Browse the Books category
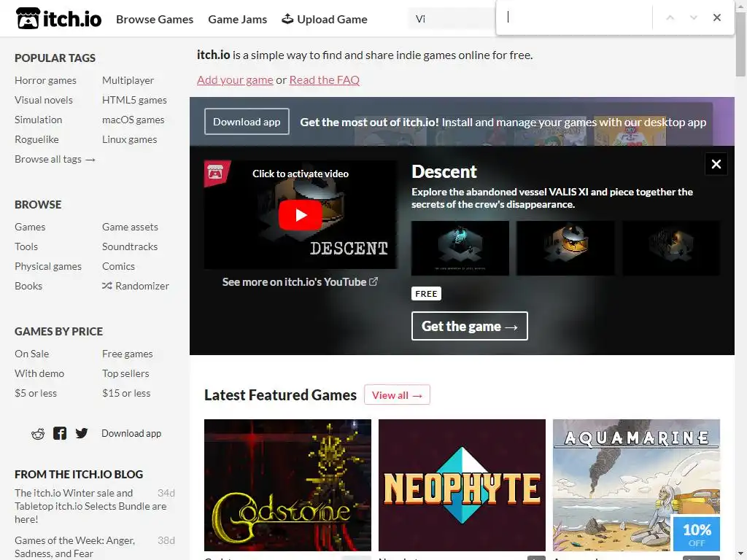 (28, 286)
